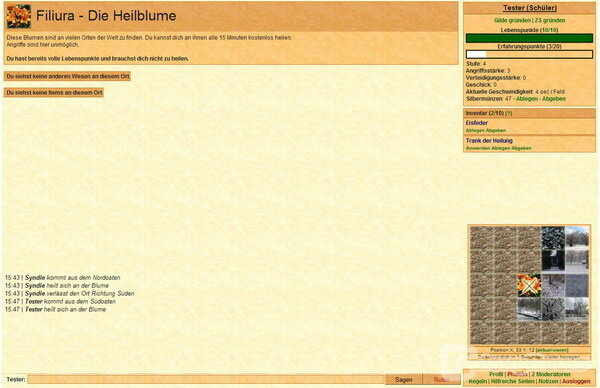Click the 'Syndie heilt sich an der Blume' line

(57, 285)
